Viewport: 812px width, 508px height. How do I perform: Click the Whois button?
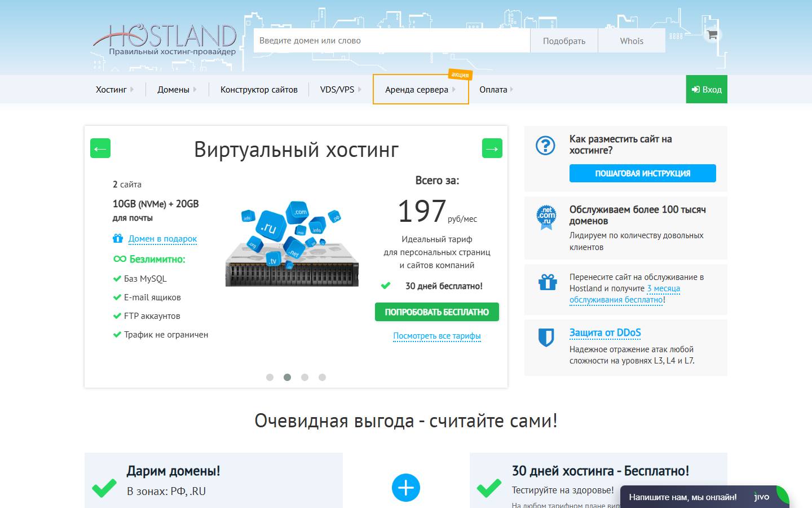[632, 41]
